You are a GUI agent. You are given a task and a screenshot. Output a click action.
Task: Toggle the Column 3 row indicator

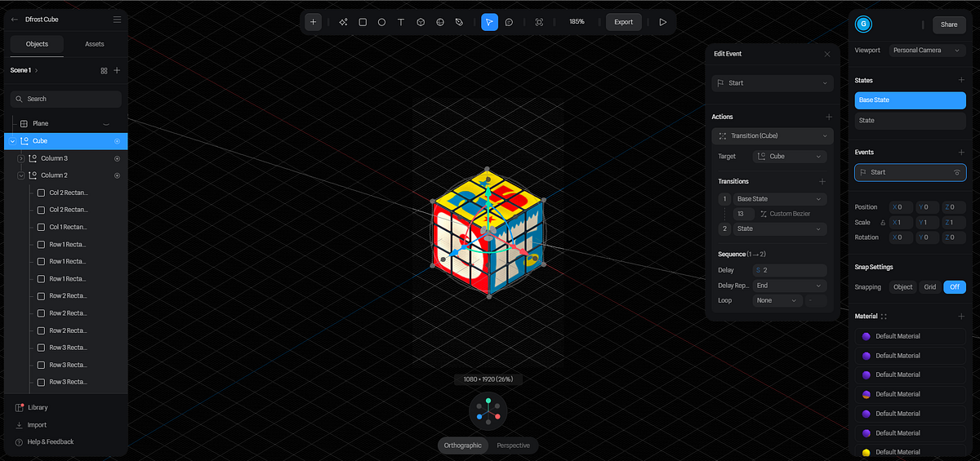click(118, 158)
